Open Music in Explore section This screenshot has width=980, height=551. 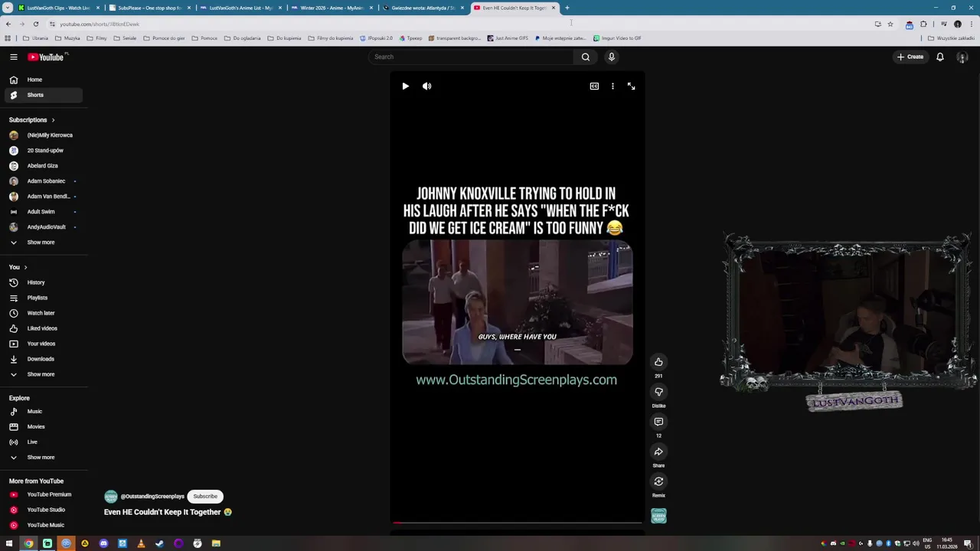43,412
